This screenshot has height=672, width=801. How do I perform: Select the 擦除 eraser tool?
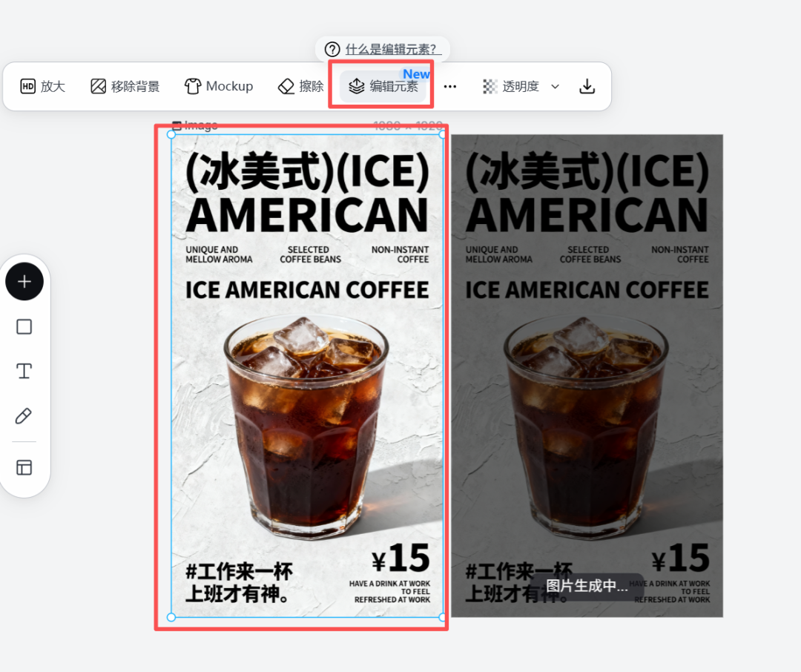[300, 86]
